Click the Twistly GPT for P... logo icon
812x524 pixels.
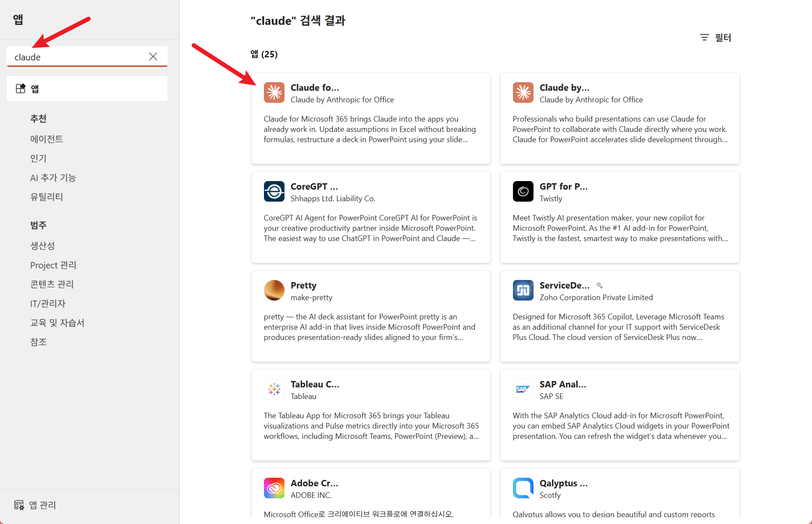[523, 191]
